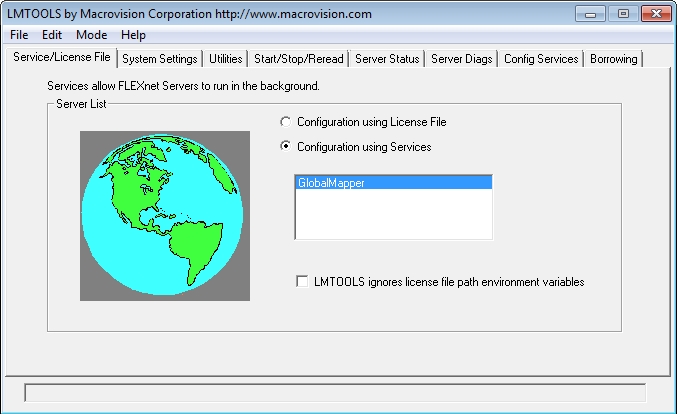This screenshot has height=414, width=678.
Task: Enable LMTOOLS ignores license file path checkbox
Action: click(303, 282)
